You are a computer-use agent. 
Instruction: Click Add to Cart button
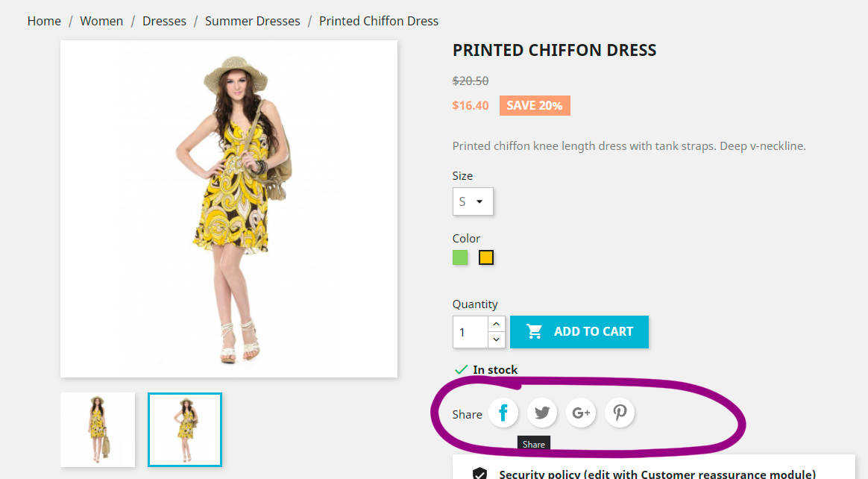coord(579,332)
